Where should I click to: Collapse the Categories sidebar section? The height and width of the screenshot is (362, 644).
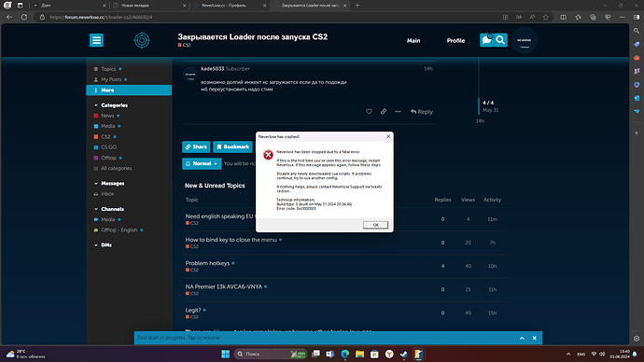pos(96,105)
